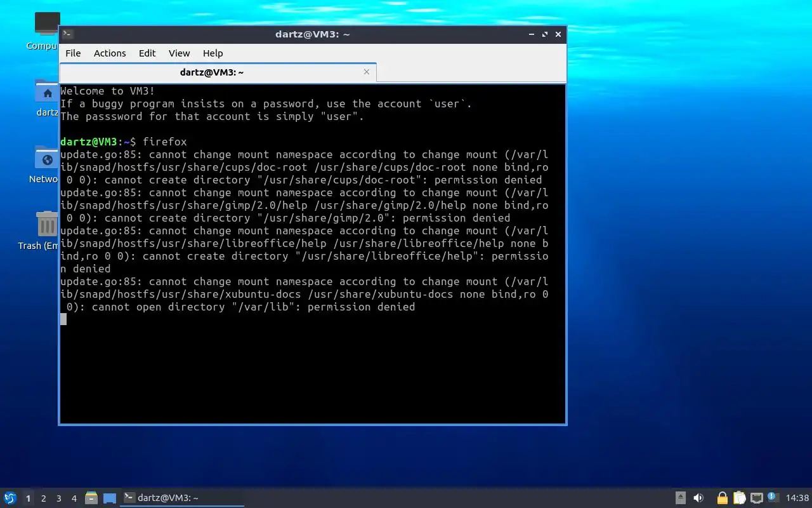
Task: Switch to workspace 4
Action: (74, 498)
